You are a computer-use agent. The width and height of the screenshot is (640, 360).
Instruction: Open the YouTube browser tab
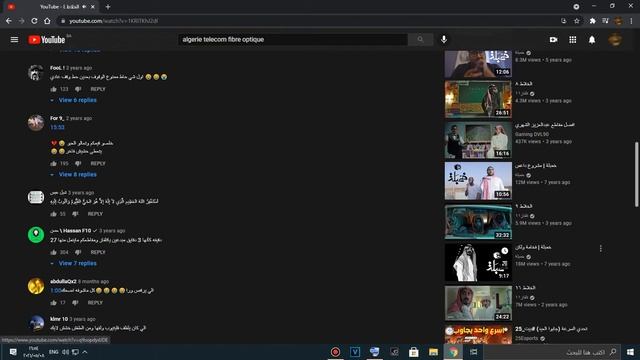[x=51, y=7]
